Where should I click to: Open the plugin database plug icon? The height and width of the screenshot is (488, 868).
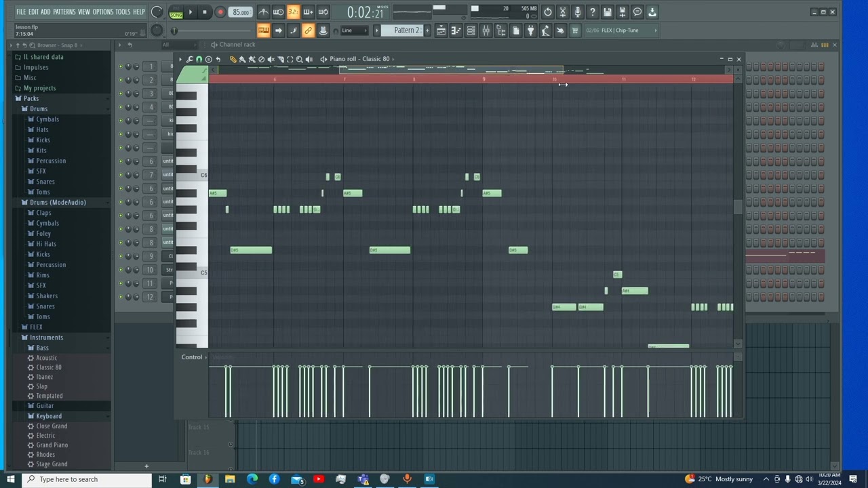530,30
